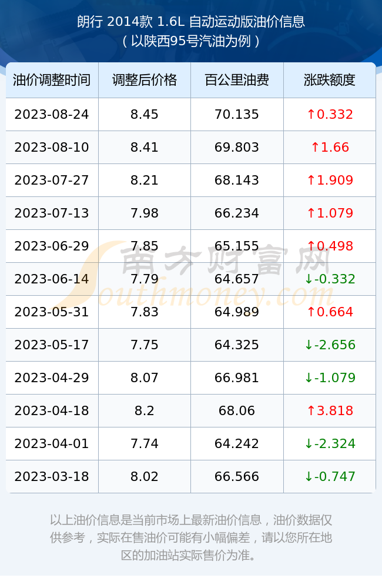Click the fuel cost 70.135 cell

[x=237, y=115]
